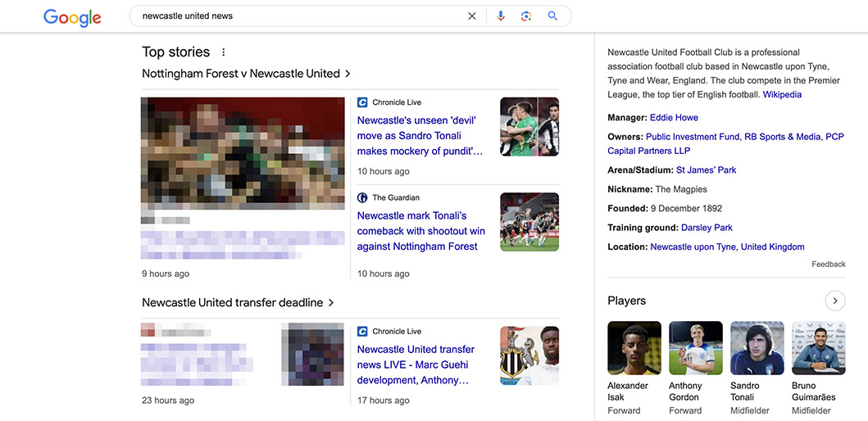Click the Guardian article shootout thumbnail
868x421 pixels.
coord(529,222)
